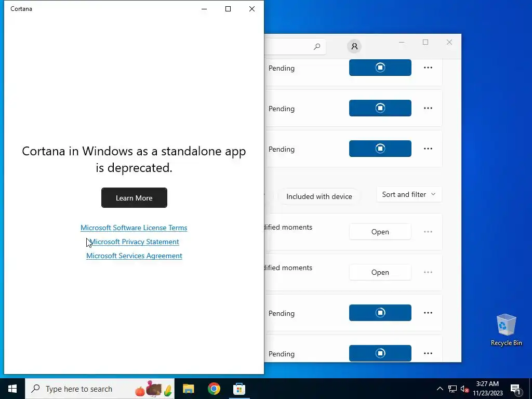
Task: Close the Microsoft Store window
Action: (x=449, y=43)
